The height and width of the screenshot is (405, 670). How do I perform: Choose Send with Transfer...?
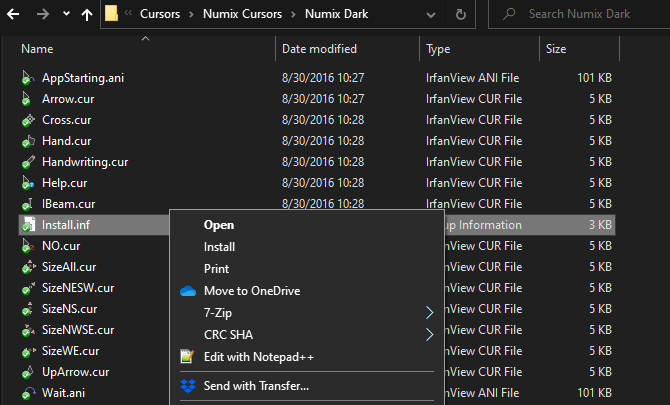(x=307, y=386)
